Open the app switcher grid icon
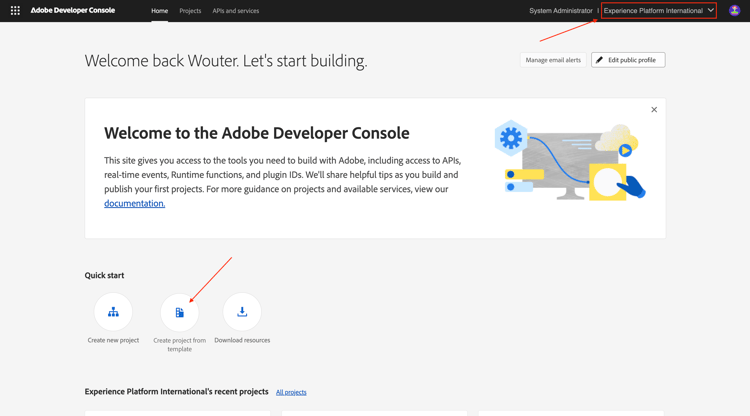The height and width of the screenshot is (416, 750). point(15,11)
